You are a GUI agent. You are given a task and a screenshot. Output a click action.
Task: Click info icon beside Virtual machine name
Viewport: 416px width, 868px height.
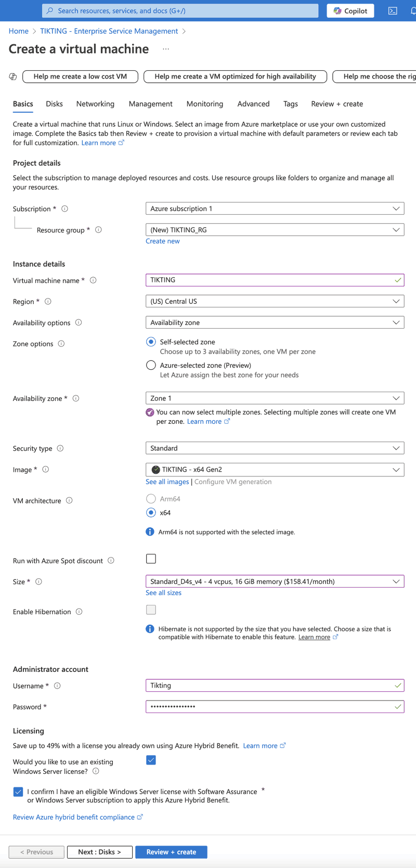(x=93, y=280)
